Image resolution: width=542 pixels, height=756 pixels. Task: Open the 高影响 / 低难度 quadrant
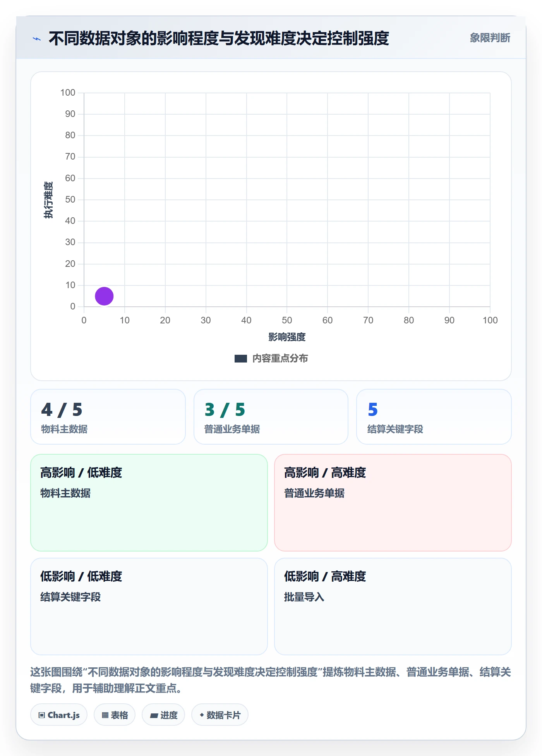click(x=149, y=503)
